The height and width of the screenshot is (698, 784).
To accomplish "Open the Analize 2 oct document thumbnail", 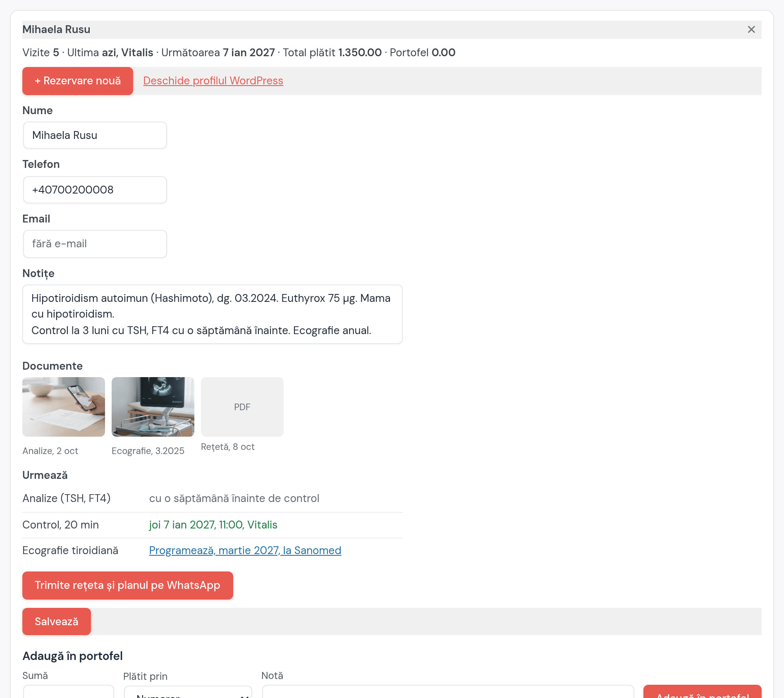I will pos(64,407).
